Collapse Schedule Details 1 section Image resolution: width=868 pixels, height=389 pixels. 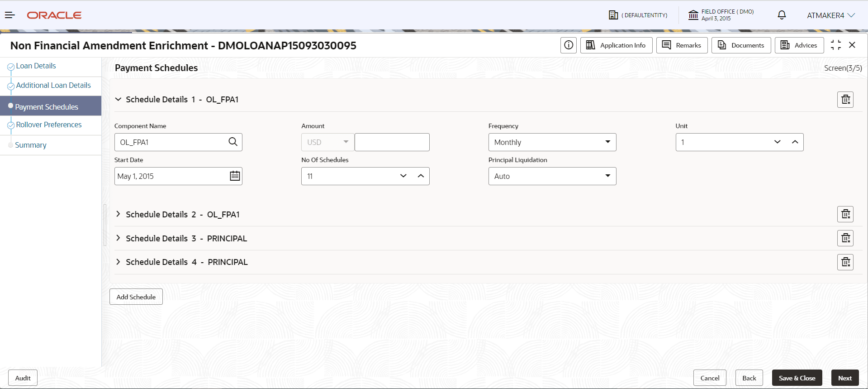coord(118,99)
